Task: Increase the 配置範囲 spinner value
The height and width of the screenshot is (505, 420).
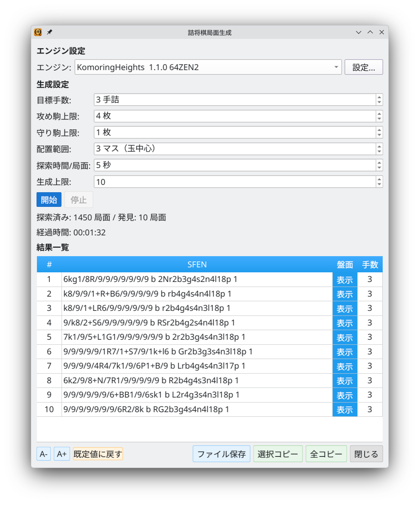Action: pos(379,146)
